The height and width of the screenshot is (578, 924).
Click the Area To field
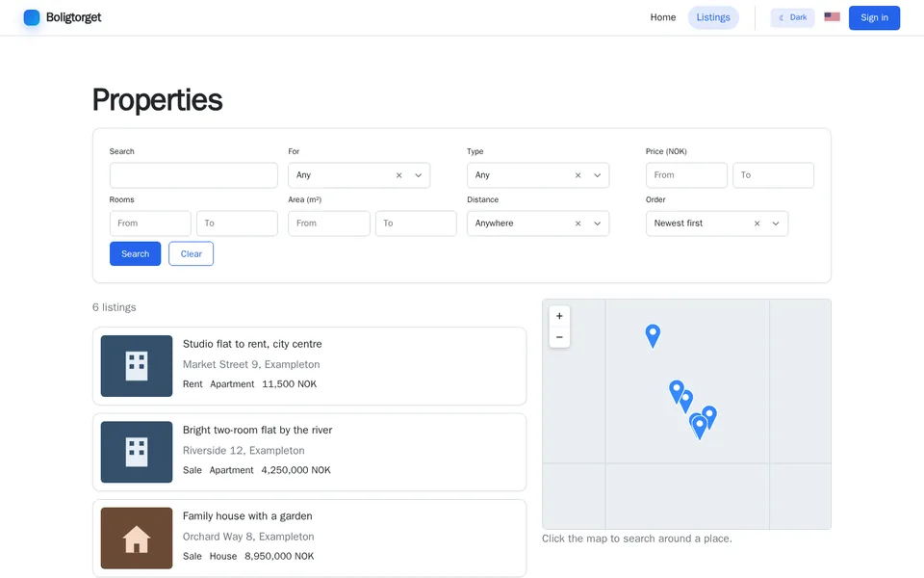[x=416, y=223]
